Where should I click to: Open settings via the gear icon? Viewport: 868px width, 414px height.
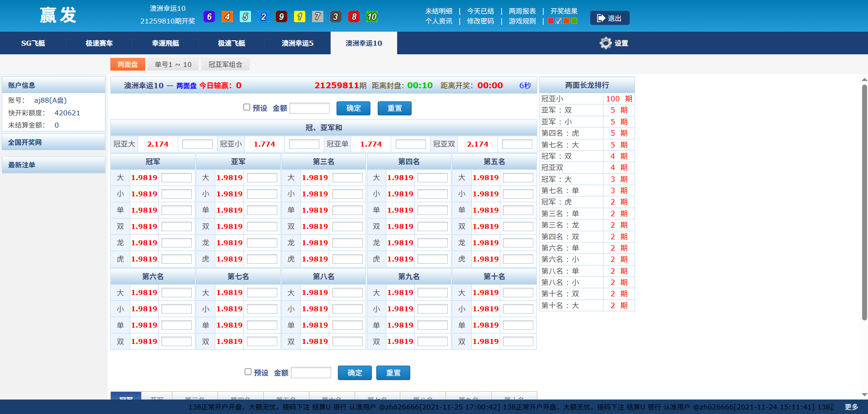click(606, 43)
